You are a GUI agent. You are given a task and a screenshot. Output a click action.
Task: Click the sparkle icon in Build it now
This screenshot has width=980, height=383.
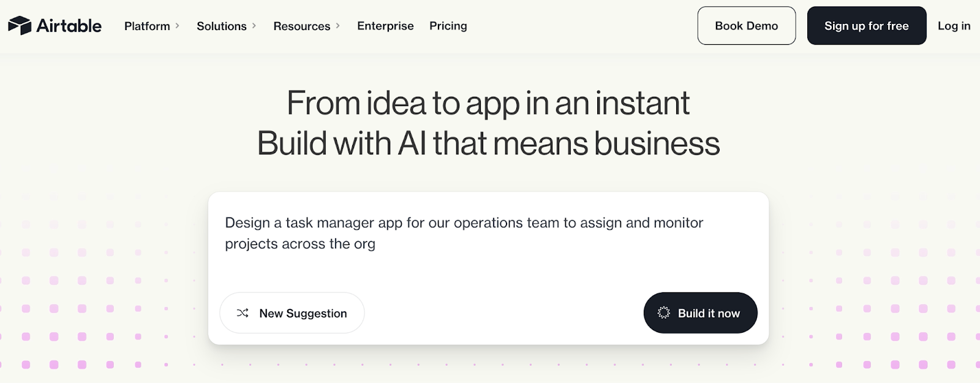click(x=663, y=313)
